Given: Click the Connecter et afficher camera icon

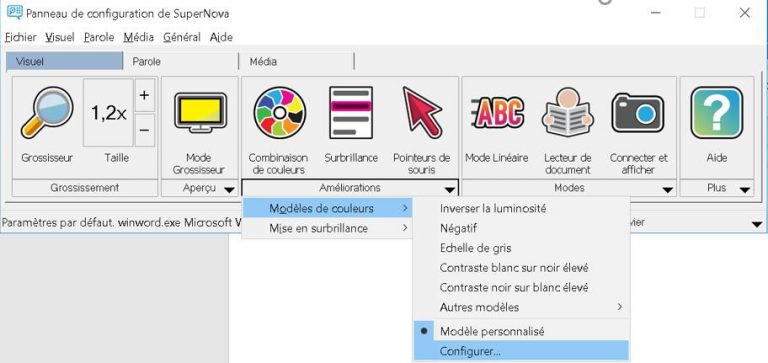Looking at the screenshot, I should pyautogui.click(x=638, y=113).
